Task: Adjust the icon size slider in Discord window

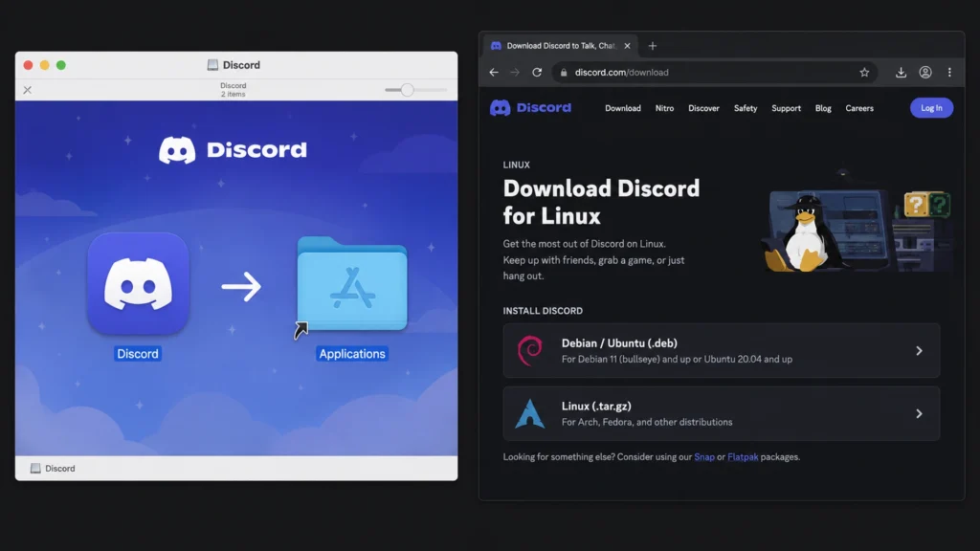Action: point(407,90)
